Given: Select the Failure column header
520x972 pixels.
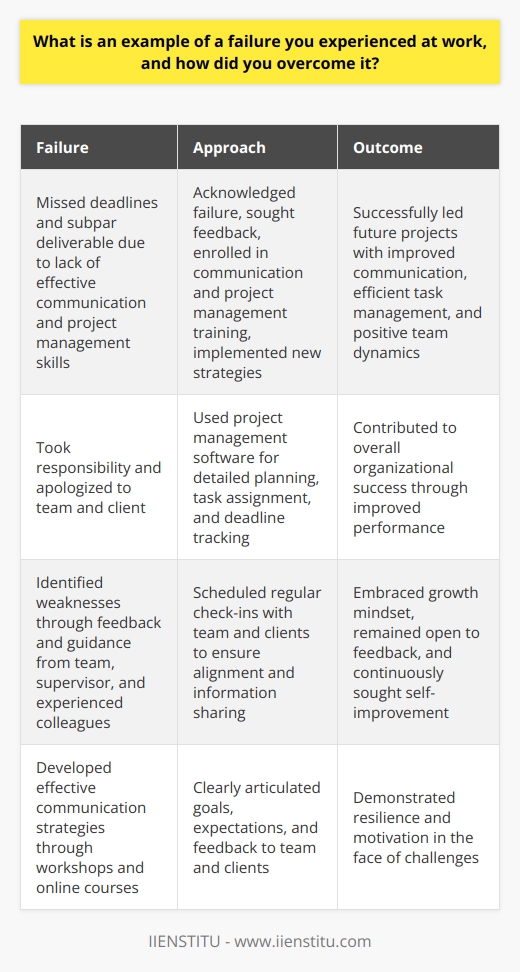Looking at the screenshot, I should click(x=99, y=148).
